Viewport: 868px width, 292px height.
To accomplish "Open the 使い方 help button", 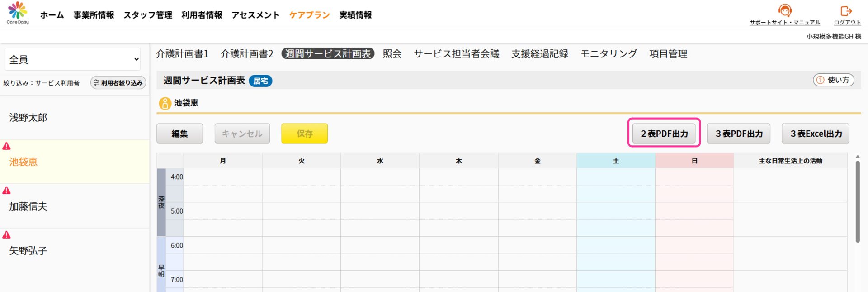I will pyautogui.click(x=833, y=80).
